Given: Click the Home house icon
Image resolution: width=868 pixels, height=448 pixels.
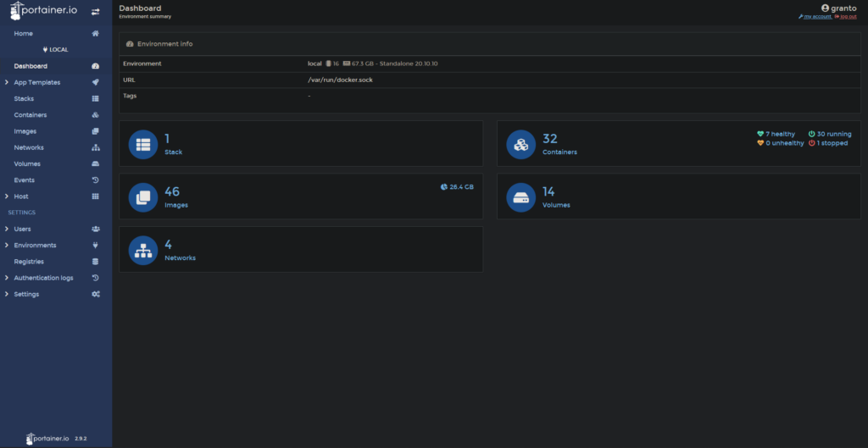Looking at the screenshot, I should click(96, 34).
